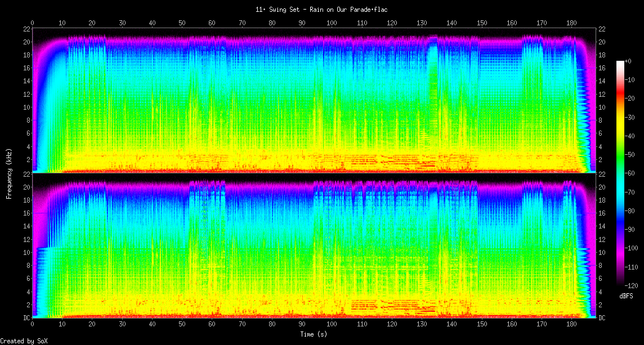The image size is (644, 345).
Task: Click the 100 mark on the bottom time axis
Action: [x=332, y=325]
